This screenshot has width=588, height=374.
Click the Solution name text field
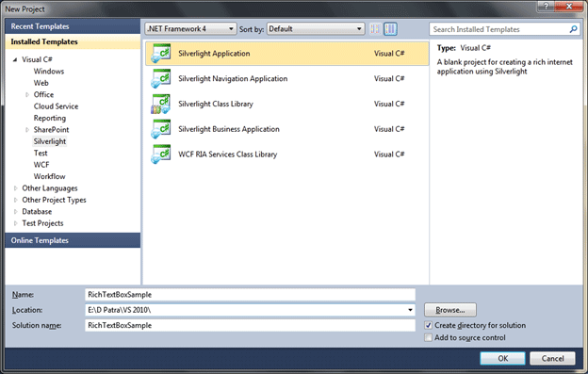pos(250,325)
